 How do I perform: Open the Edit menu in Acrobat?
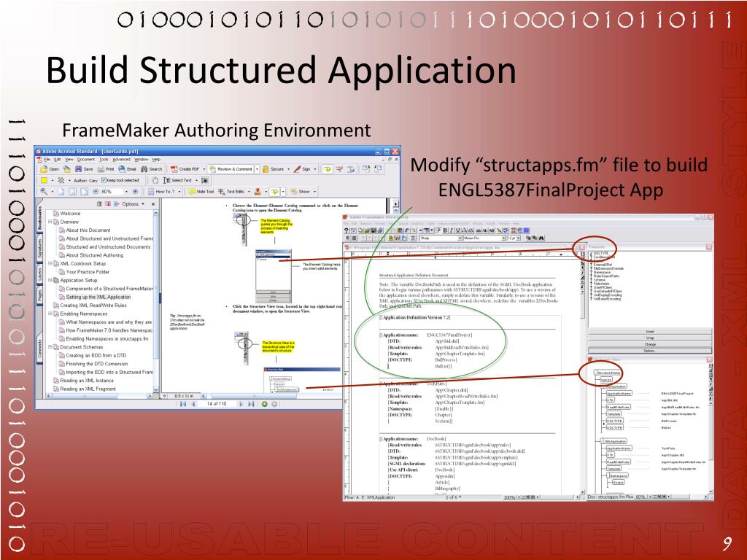[x=57, y=160]
